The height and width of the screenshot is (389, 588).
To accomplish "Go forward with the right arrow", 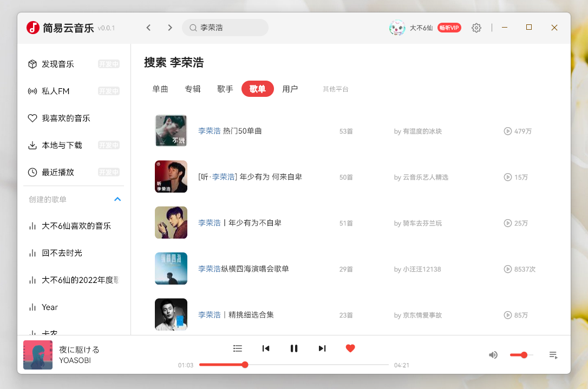I will (x=170, y=28).
